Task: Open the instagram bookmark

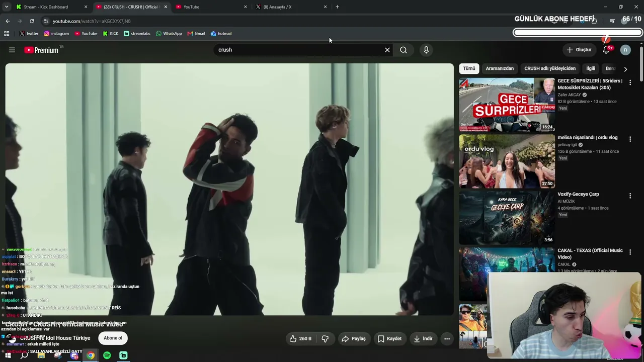Action: pos(56,34)
